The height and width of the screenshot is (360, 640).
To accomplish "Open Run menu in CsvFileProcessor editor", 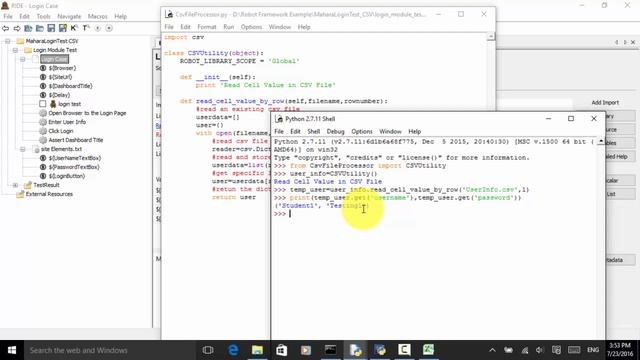I will [x=229, y=27].
